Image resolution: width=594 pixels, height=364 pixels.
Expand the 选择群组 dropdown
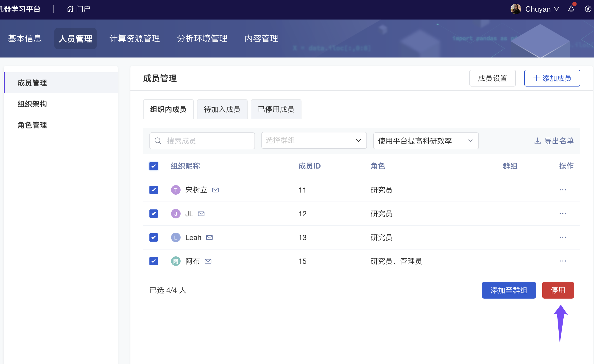314,140
